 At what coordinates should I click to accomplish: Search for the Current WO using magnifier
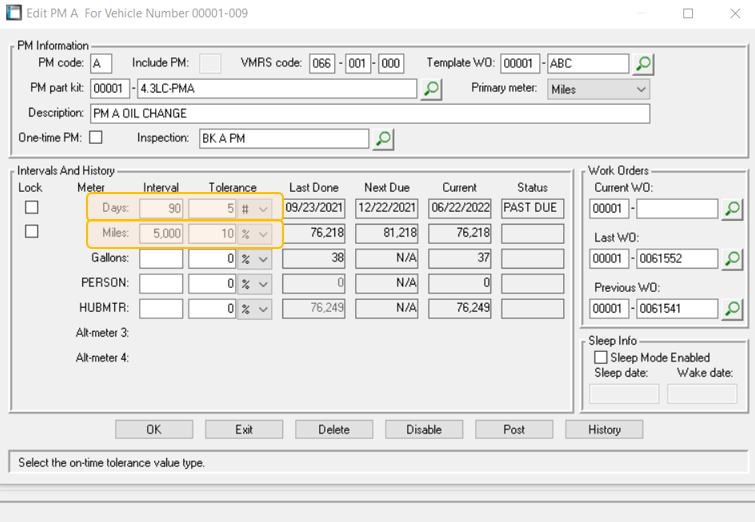733,209
